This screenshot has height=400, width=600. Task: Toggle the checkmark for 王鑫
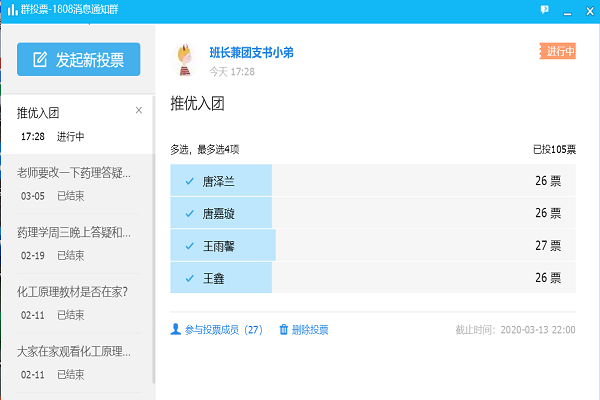coord(189,277)
